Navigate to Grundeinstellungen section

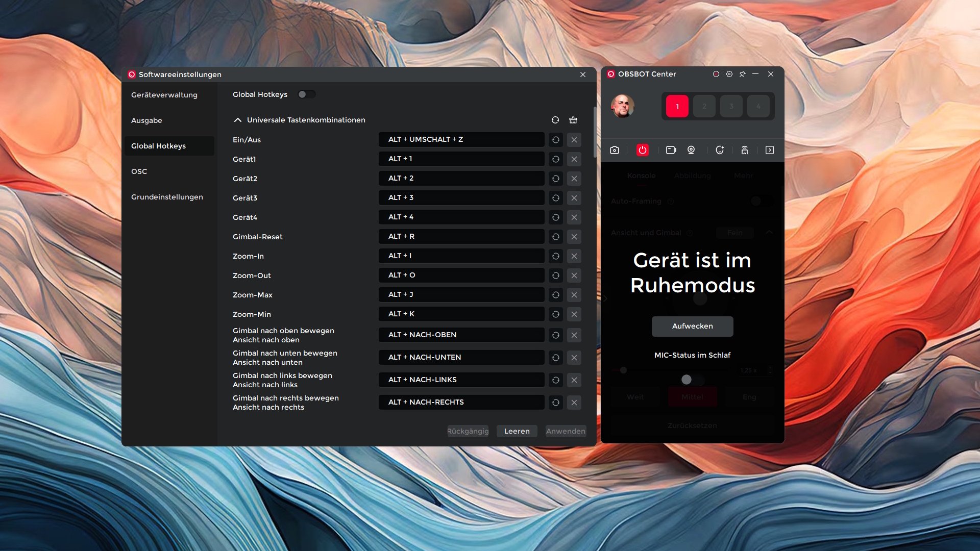(x=167, y=197)
